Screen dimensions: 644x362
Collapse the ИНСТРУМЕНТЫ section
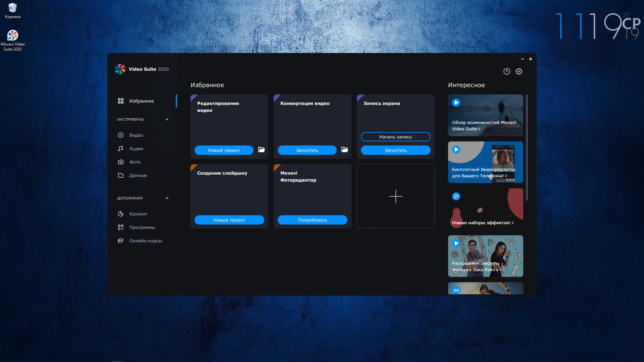click(167, 119)
